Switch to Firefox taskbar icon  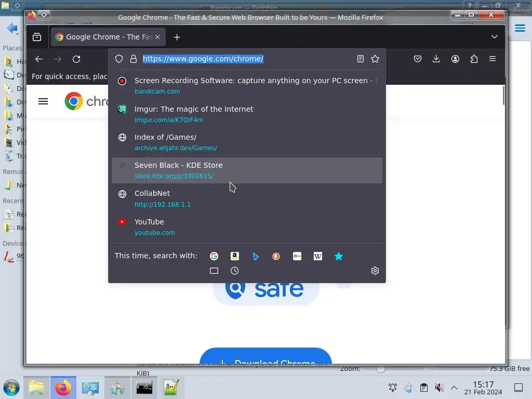[63, 388]
